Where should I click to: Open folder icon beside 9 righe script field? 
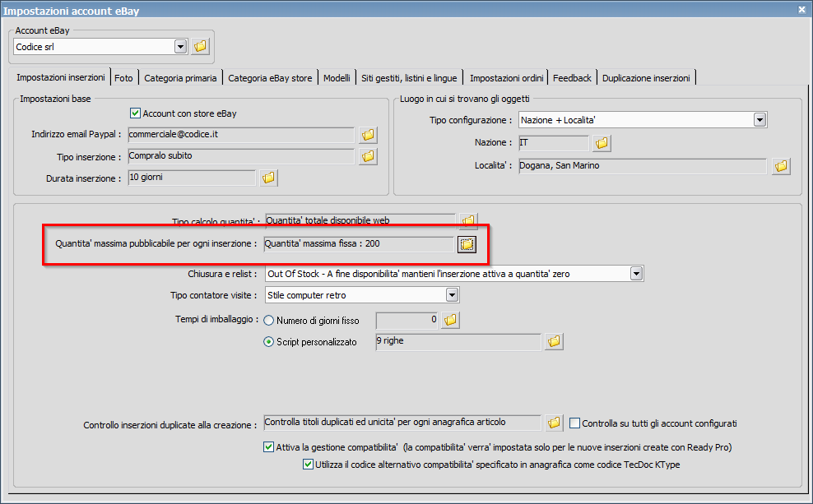click(x=554, y=341)
